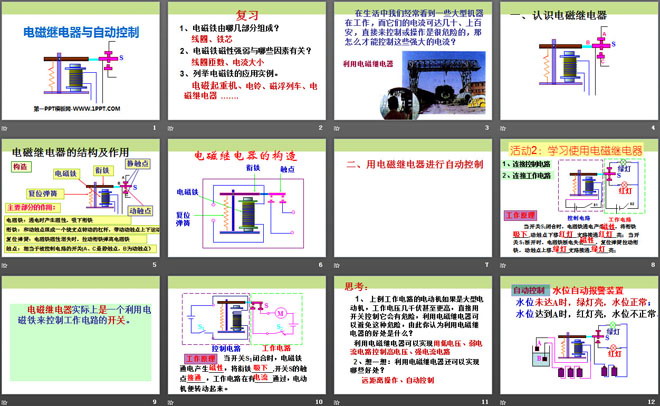Screen dimensions: 660x406
Task: Click the animation star icon under slide 10
Action: pos(171,403)
